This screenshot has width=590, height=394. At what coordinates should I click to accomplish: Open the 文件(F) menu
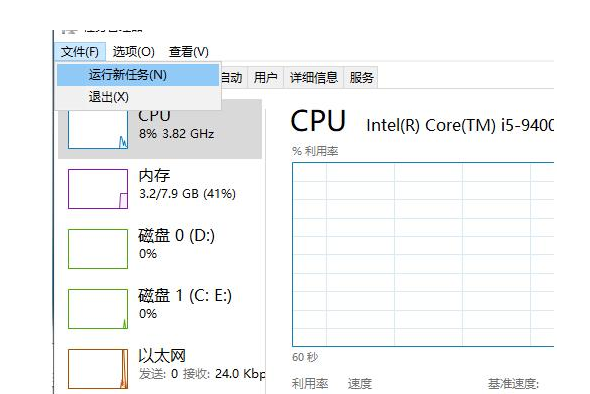[x=80, y=52]
